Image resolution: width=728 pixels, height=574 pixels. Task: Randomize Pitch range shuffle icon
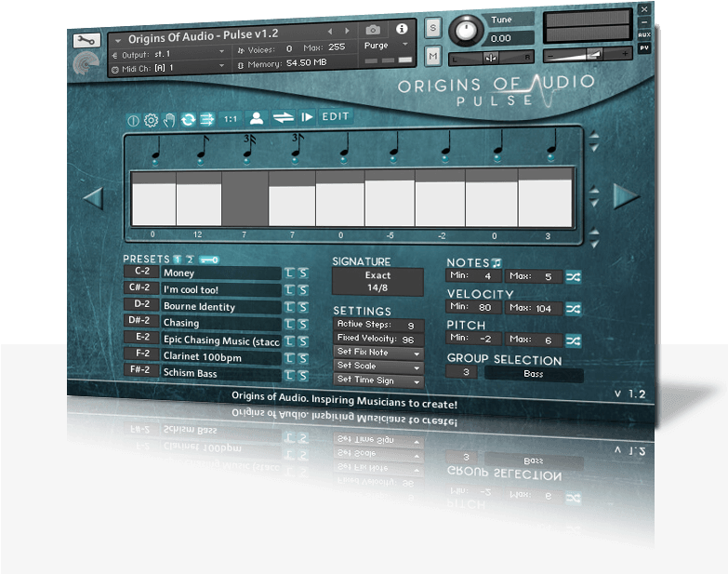click(573, 340)
